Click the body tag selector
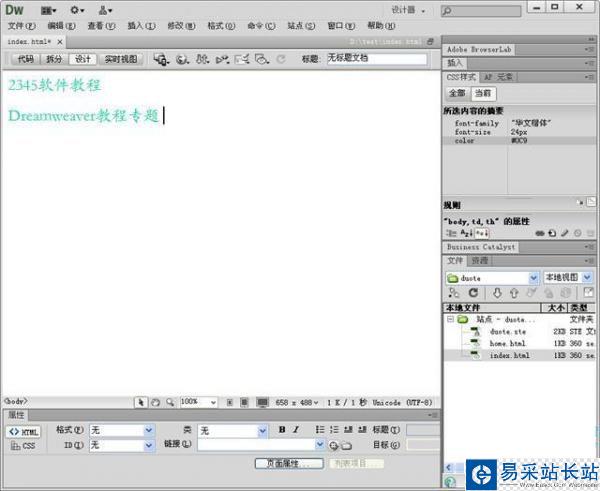 (x=16, y=401)
